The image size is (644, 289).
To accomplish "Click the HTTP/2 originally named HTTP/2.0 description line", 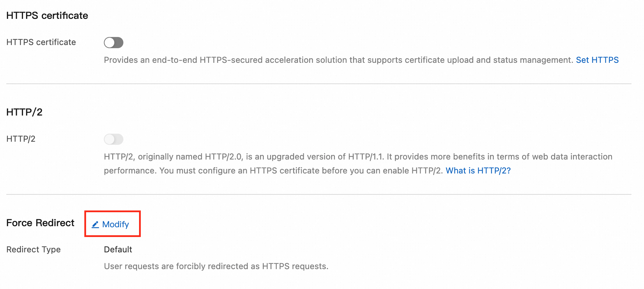I will 358,157.
